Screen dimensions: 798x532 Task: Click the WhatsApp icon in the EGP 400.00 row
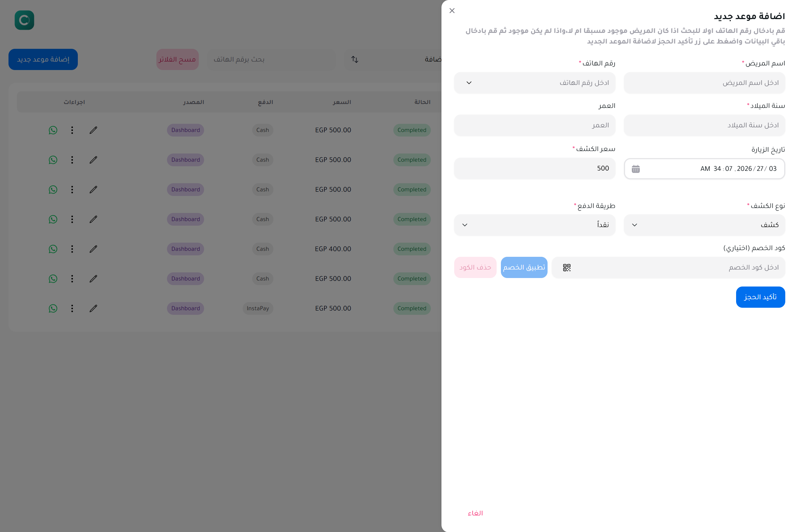click(x=53, y=249)
